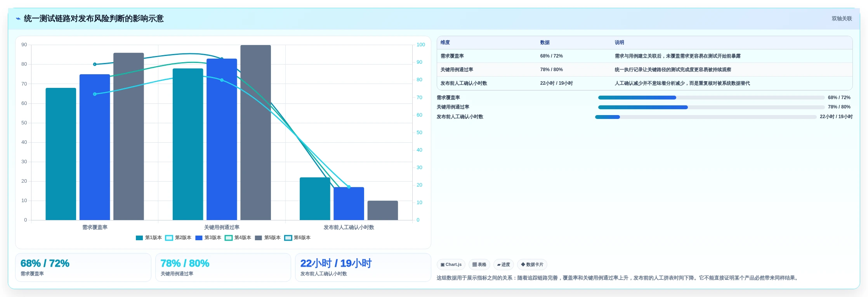
Task: Toggle the 第1版本 legend item
Action: pyautogui.click(x=149, y=238)
